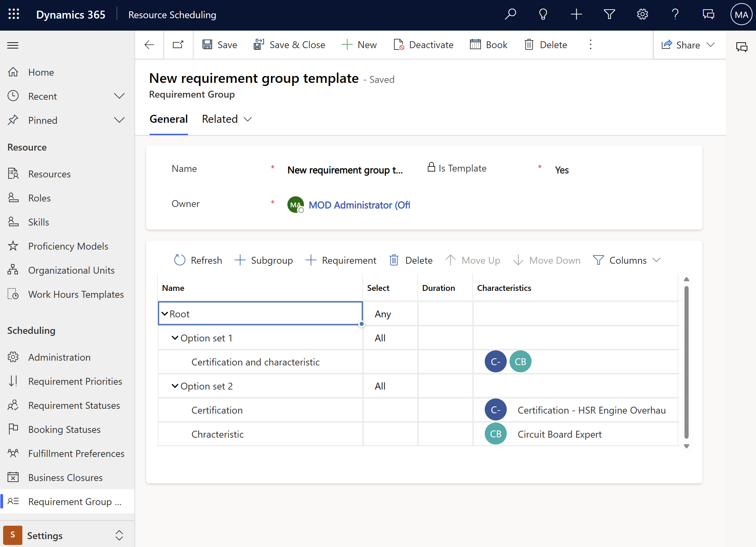Click MOD Administrator owner link
Screen dimensions: 756x547
point(359,205)
